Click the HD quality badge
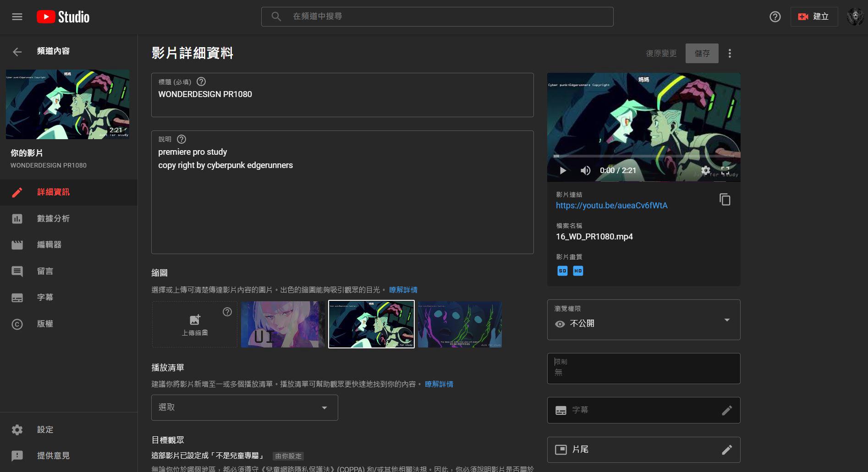868x472 pixels. 578,271
